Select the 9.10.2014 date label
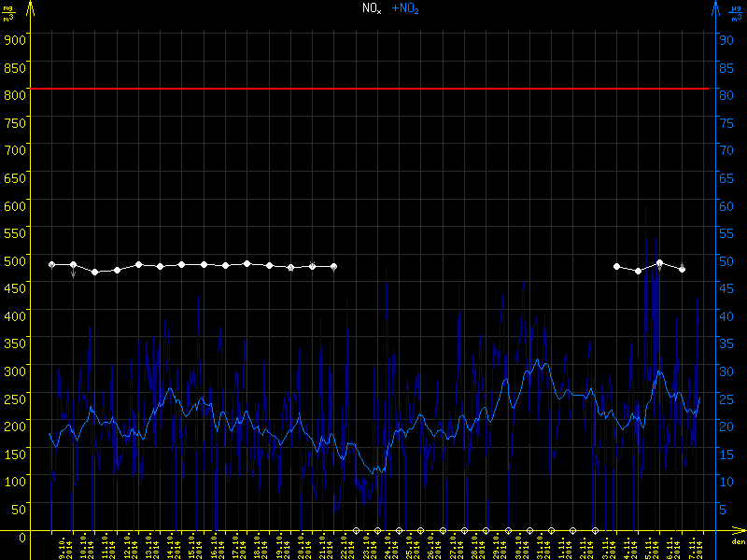 (63, 548)
